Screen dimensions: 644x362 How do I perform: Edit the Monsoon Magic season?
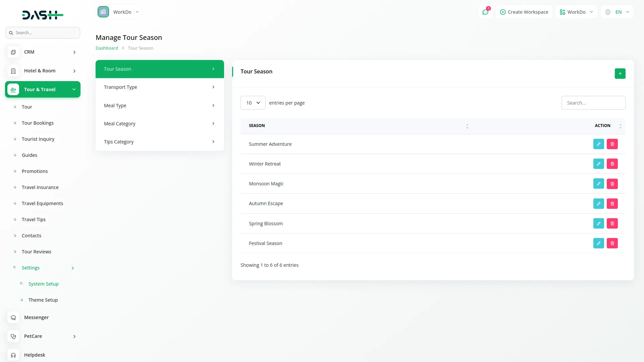click(598, 184)
